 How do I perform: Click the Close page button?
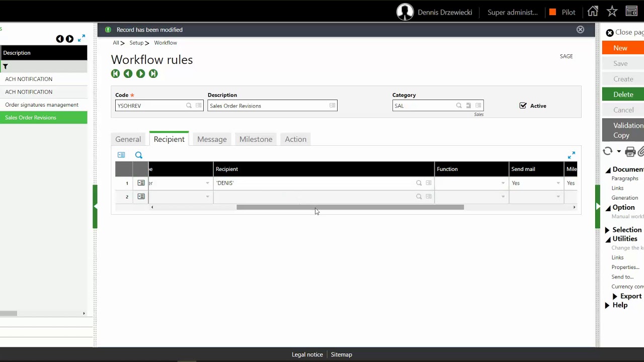(625, 32)
